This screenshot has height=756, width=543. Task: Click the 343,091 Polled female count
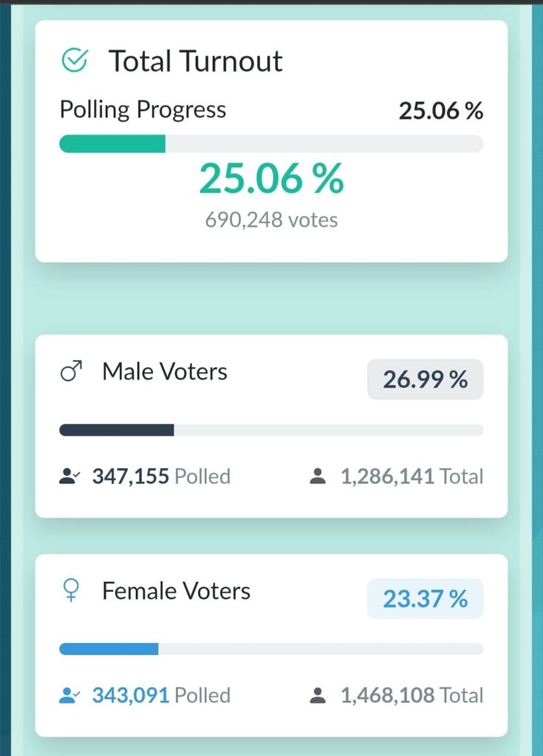point(161,695)
